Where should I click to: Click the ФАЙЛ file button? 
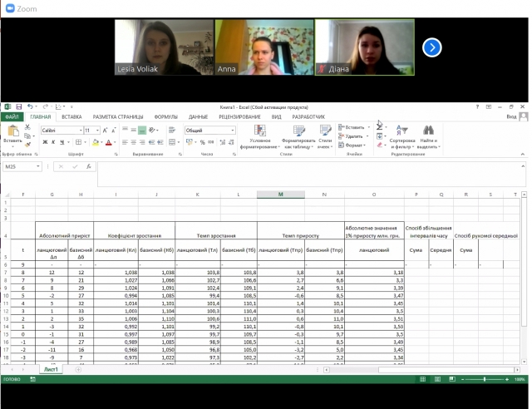click(12, 117)
